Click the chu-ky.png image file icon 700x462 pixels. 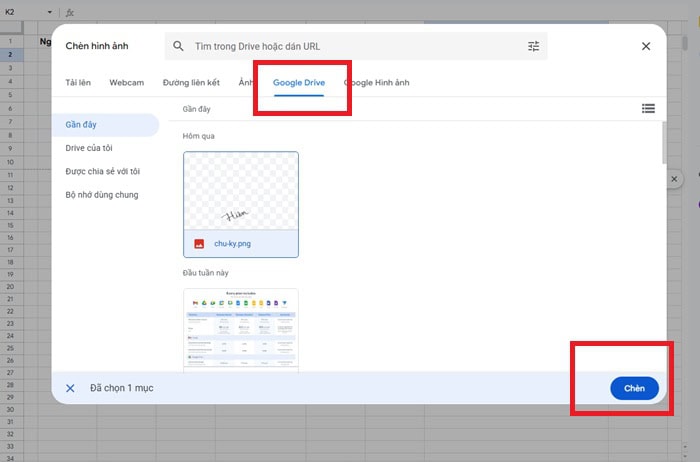click(199, 243)
